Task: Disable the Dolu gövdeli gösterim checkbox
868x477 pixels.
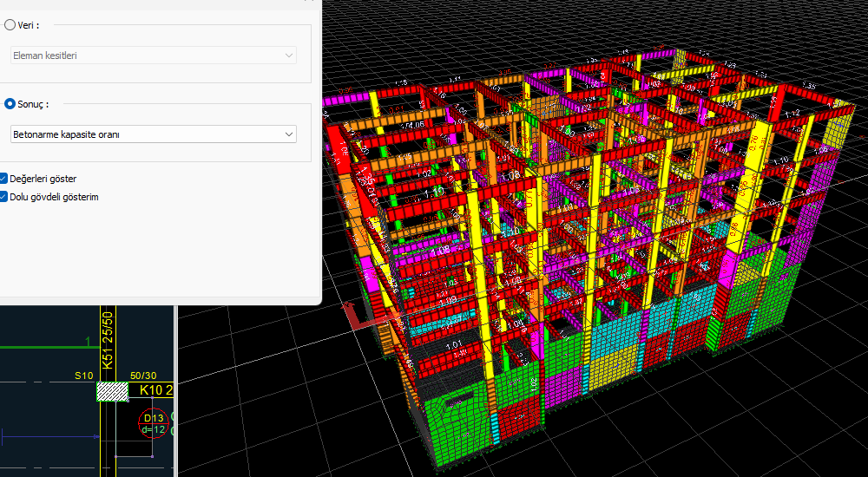Action: (3, 197)
